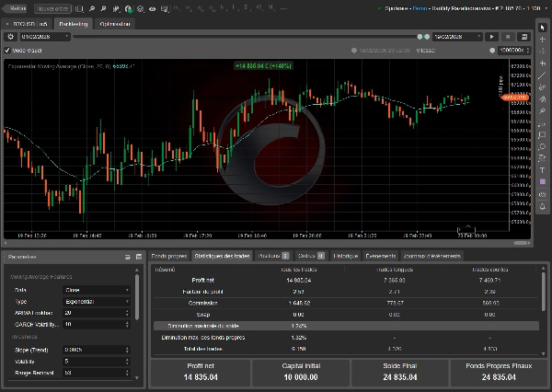
Task: Select the D1 daily timeframe
Action: pyautogui.click(x=247, y=7)
